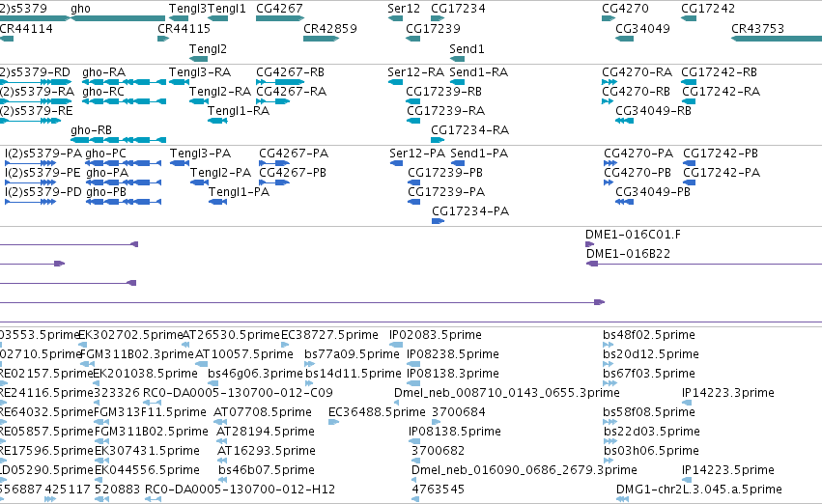Open the CG17234 gene label in top track
Screen dimensions: 822x504
pyautogui.click(x=458, y=9)
